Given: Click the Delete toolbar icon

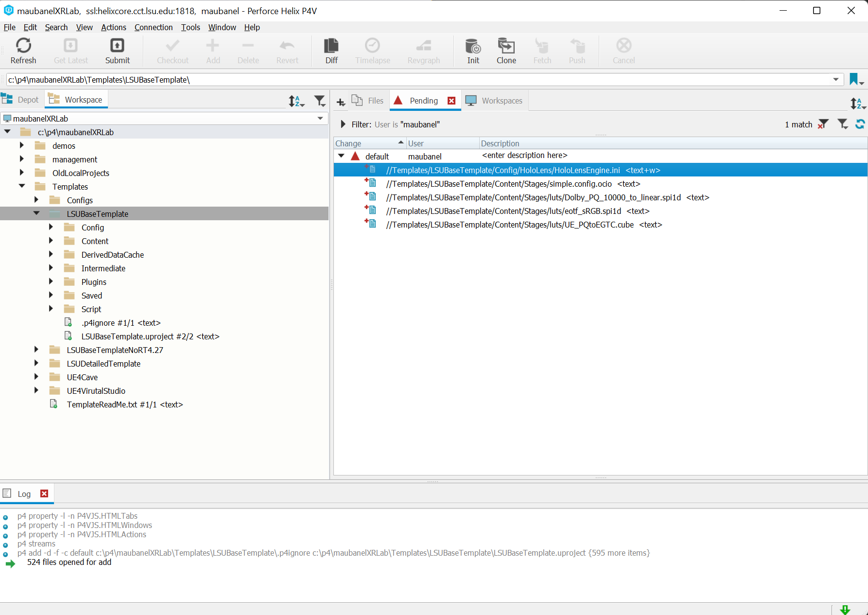Looking at the screenshot, I should pyautogui.click(x=248, y=46).
